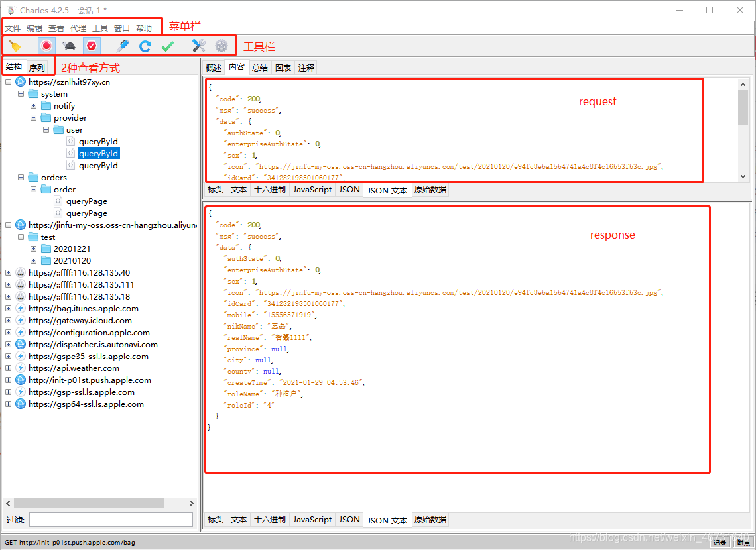Screen dimensions: 756x550
Task: Open the 文件 menu
Action: (x=13, y=28)
